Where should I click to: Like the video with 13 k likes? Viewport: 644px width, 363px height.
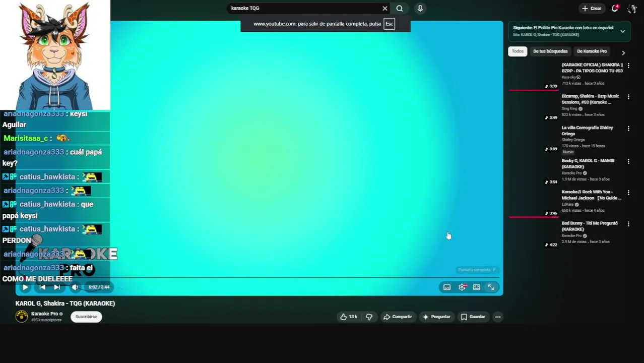tap(349, 317)
